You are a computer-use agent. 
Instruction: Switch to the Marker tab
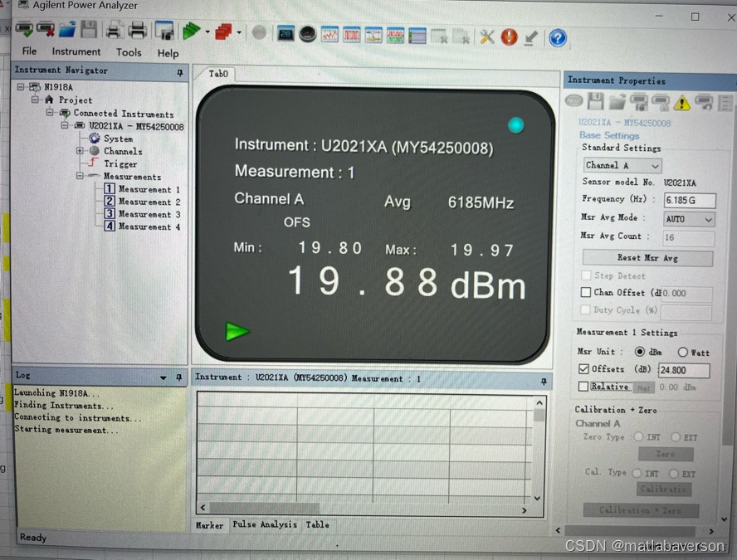point(209,525)
